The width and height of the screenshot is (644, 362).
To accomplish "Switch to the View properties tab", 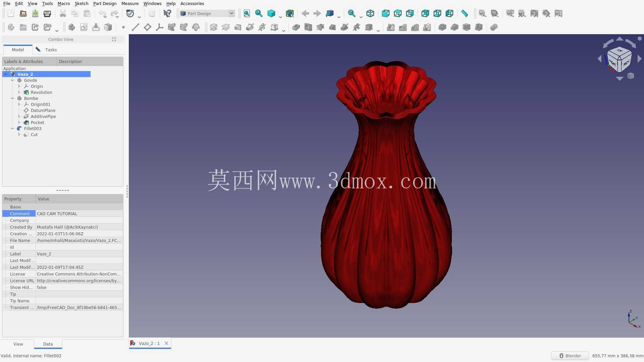I will click(x=18, y=344).
